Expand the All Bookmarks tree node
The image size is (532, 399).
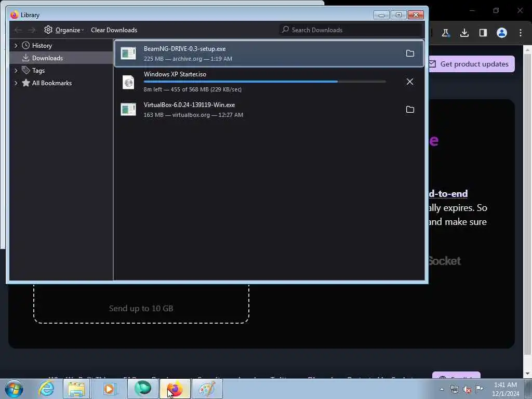click(x=16, y=83)
